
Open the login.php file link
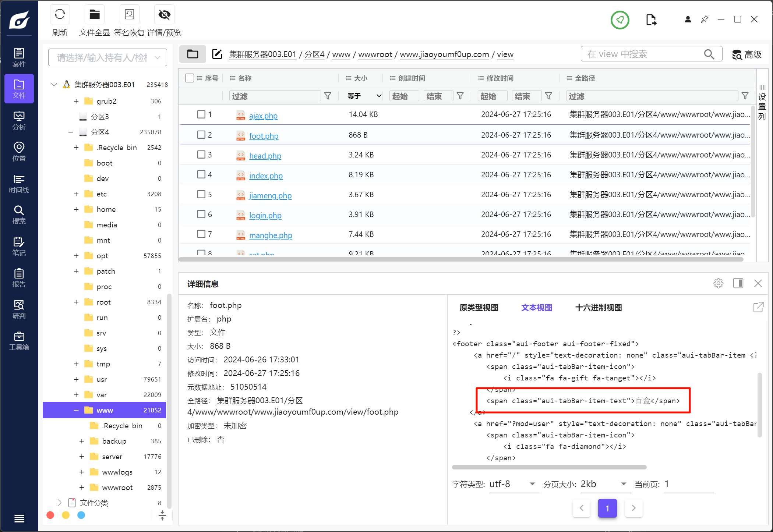pyautogui.click(x=265, y=215)
